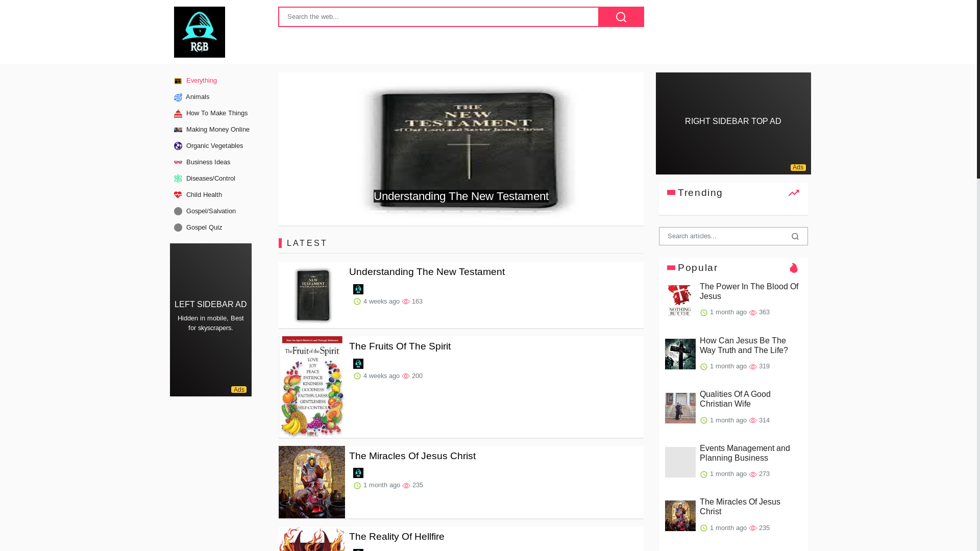Open popular Miracles Of Jesus Christ article
Image resolution: width=980 pixels, height=551 pixels.
click(740, 507)
